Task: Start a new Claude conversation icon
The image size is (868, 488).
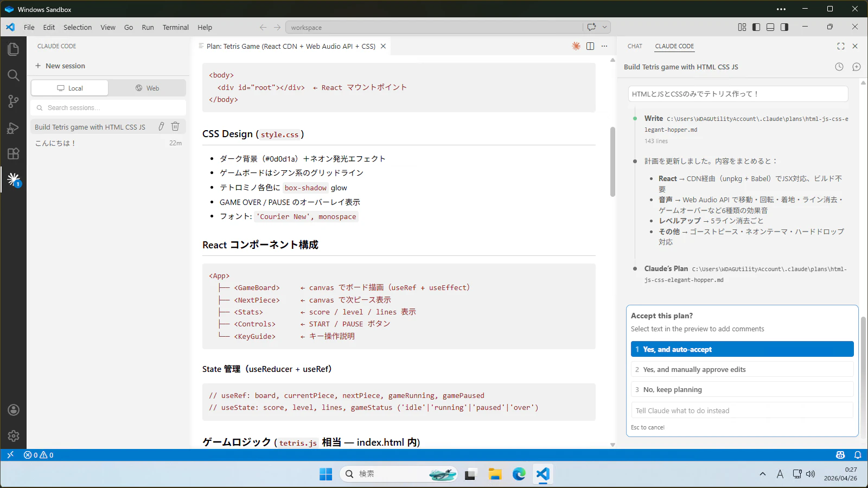Action: 857,67
